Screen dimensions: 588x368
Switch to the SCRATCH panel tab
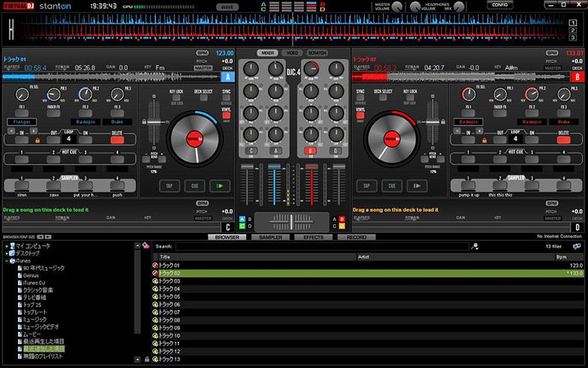pyautogui.click(x=317, y=53)
